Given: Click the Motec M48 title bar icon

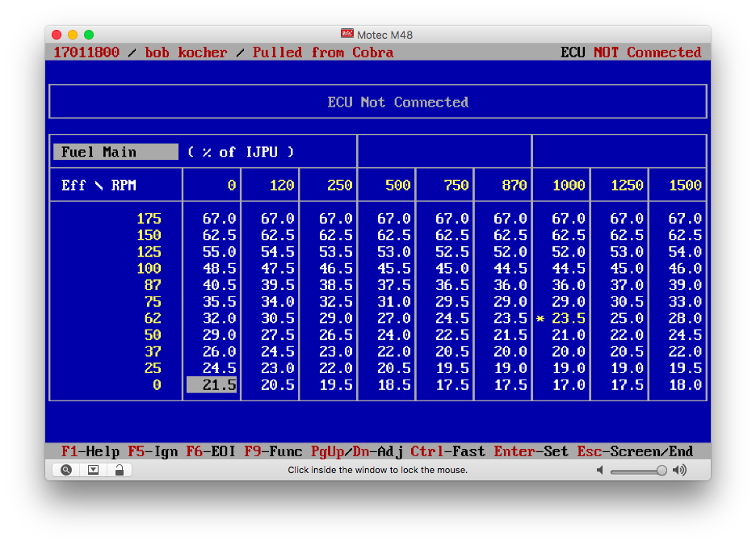Looking at the screenshot, I should [347, 34].
